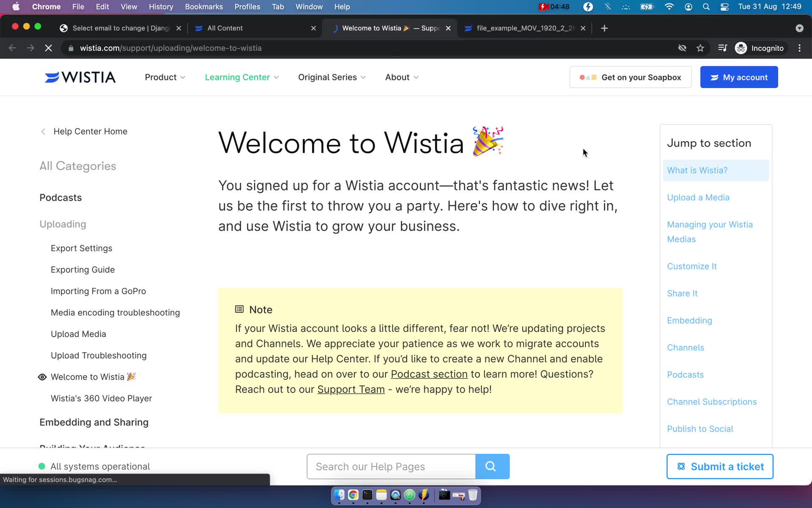The image size is (812, 508).
Task: Expand the Product dropdown menu
Action: coord(165,77)
